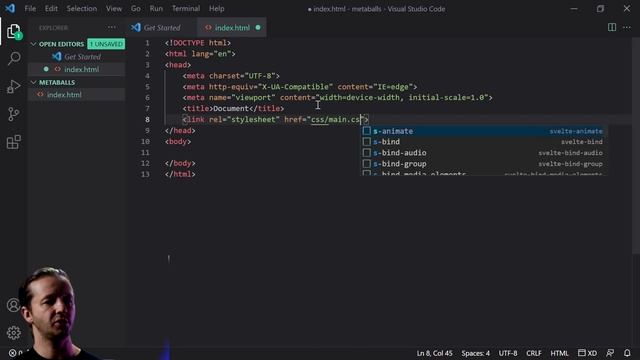The width and height of the screenshot is (640, 360).
Task: Open the Help menu
Action: point(217,9)
